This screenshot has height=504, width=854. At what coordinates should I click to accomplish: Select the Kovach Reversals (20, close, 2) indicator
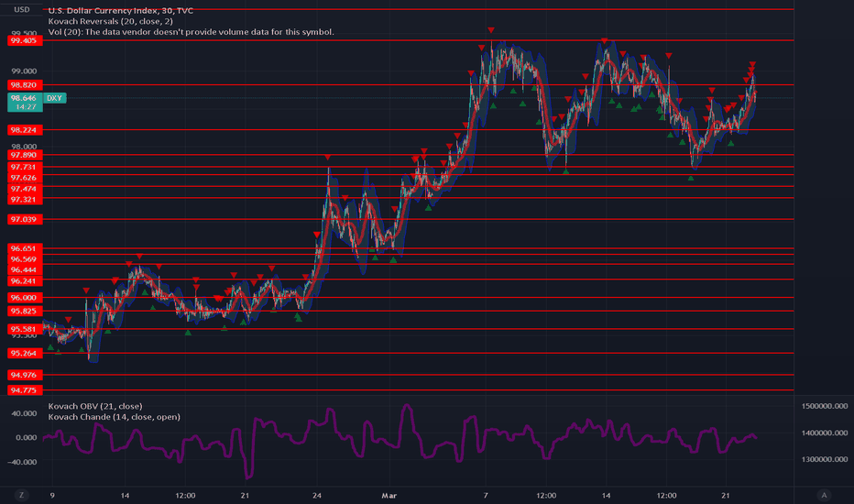pyautogui.click(x=111, y=21)
